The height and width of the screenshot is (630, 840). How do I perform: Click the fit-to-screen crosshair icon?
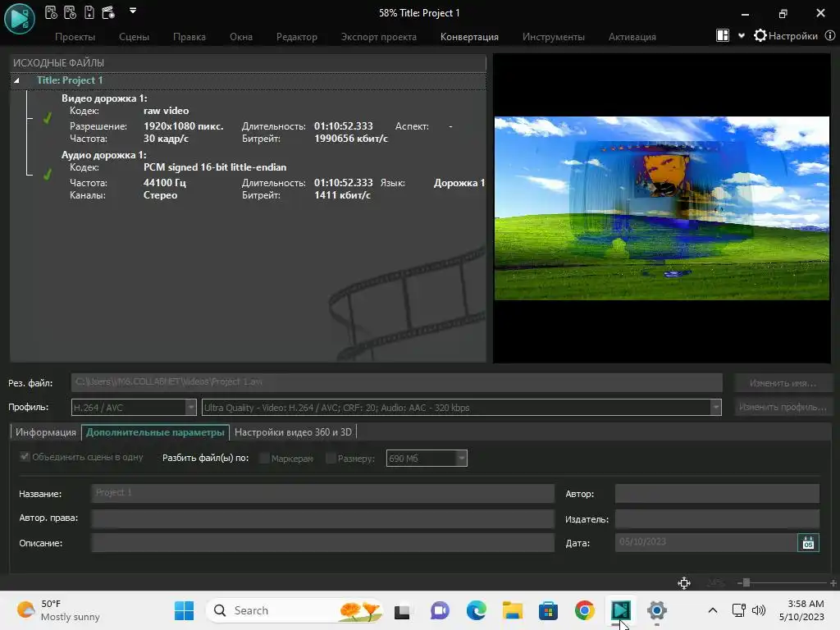tap(684, 583)
